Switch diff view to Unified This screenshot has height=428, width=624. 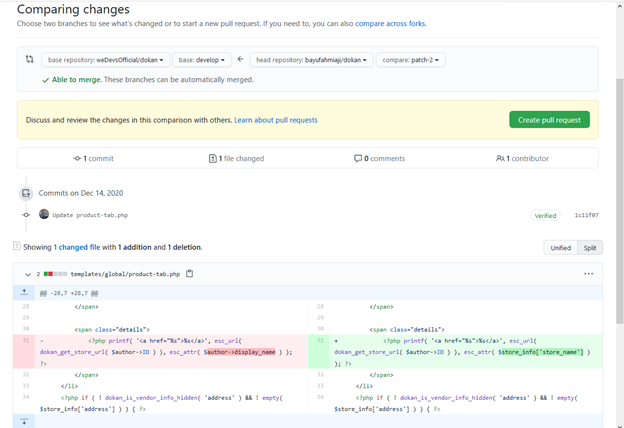click(x=560, y=248)
